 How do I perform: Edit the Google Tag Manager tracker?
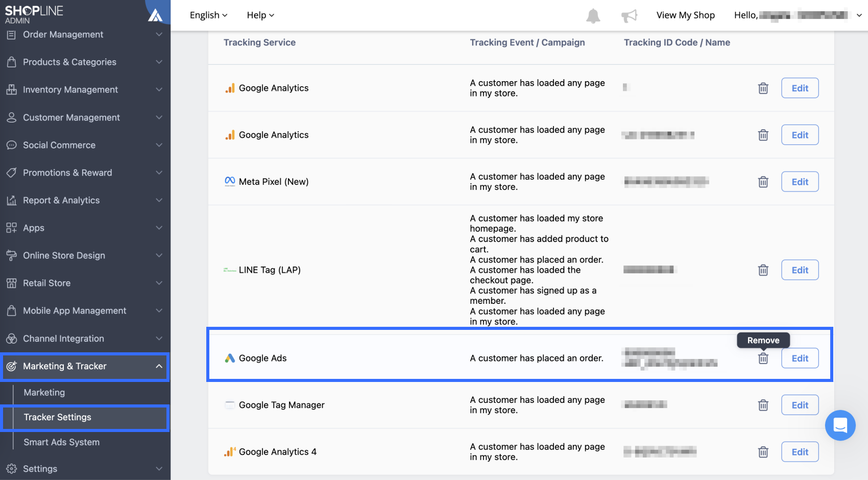coord(800,405)
